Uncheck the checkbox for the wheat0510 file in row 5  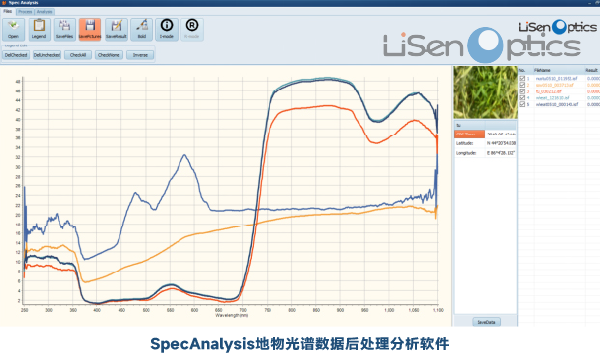[x=522, y=104]
